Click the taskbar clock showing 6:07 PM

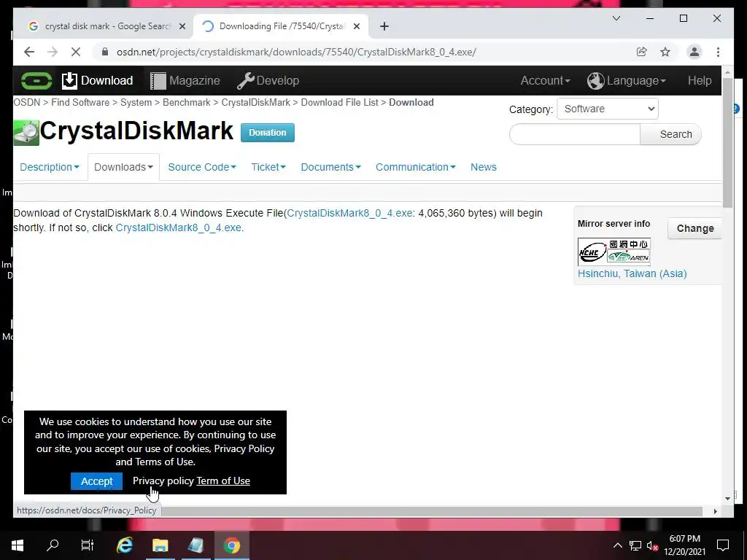tap(684, 545)
